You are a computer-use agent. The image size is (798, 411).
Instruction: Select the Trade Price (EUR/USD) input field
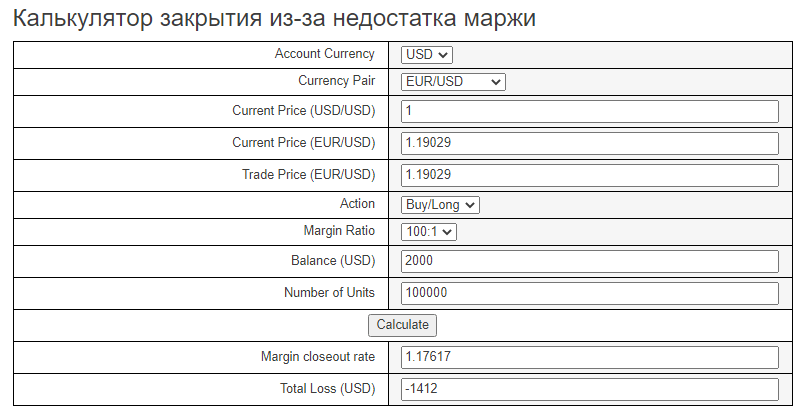589,175
